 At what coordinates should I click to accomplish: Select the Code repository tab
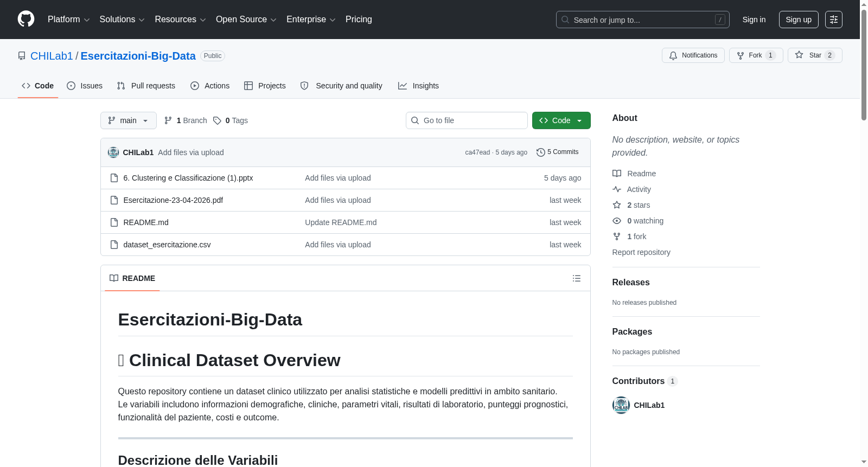pyautogui.click(x=38, y=86)
